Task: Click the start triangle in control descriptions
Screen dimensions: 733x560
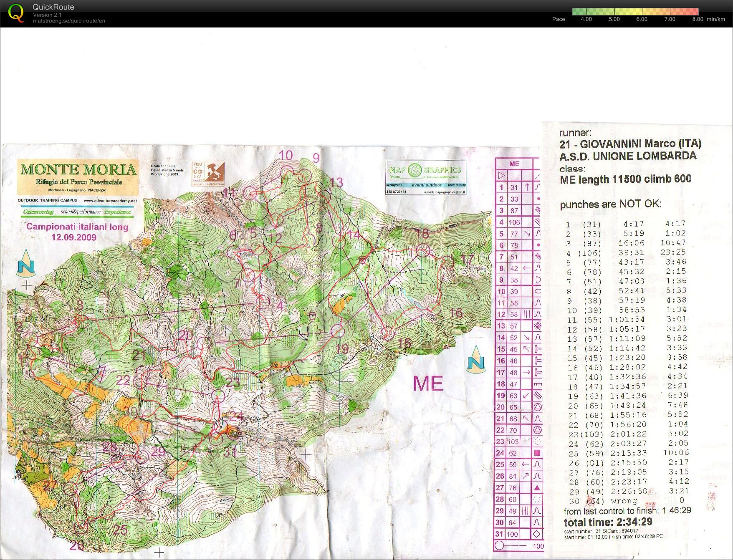Action: [501, 176]
